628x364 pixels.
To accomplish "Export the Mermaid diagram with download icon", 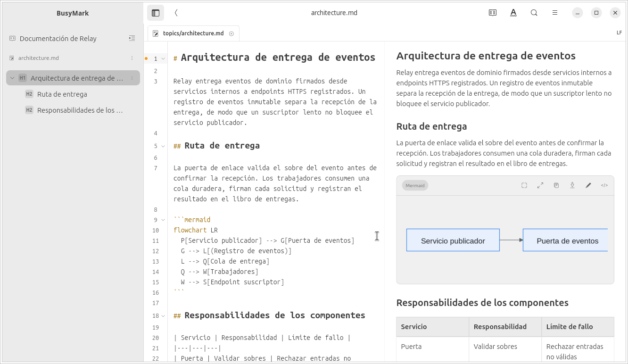I will tap(572, 185).
